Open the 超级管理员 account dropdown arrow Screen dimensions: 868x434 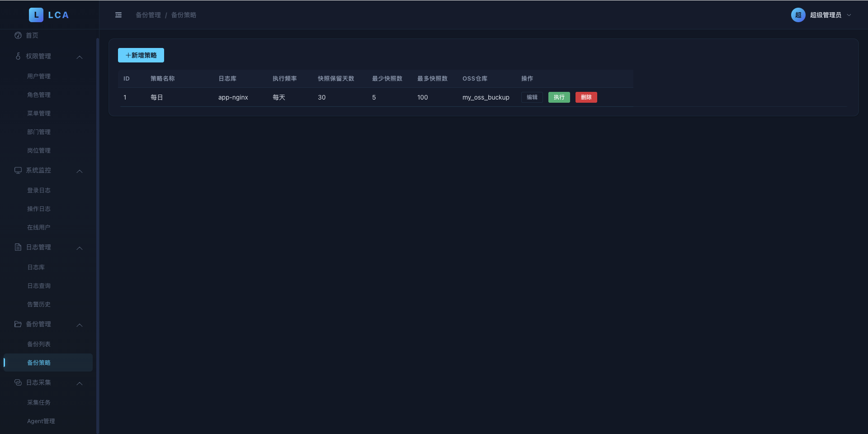click(x=849, y=15)
